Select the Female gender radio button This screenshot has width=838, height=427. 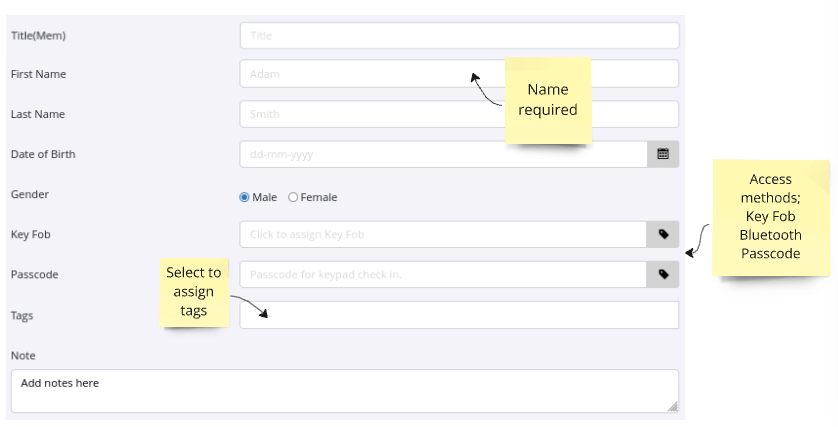click(x=293, y=197)
